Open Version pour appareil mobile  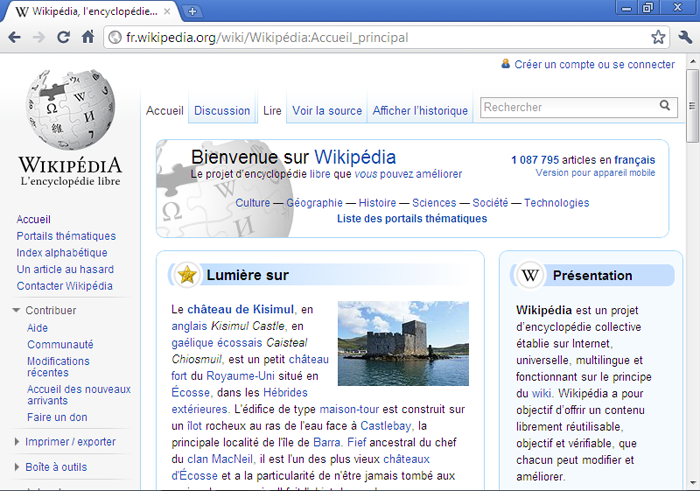[595, 173]
